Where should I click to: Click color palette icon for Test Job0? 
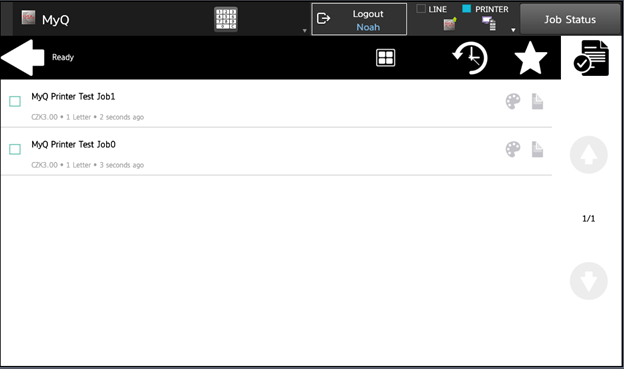coord(513,149)
